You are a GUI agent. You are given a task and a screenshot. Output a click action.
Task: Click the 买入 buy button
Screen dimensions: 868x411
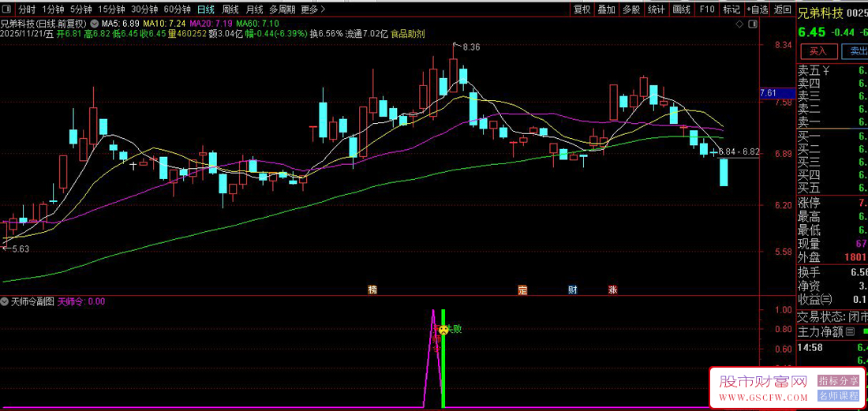coord(818,51)
